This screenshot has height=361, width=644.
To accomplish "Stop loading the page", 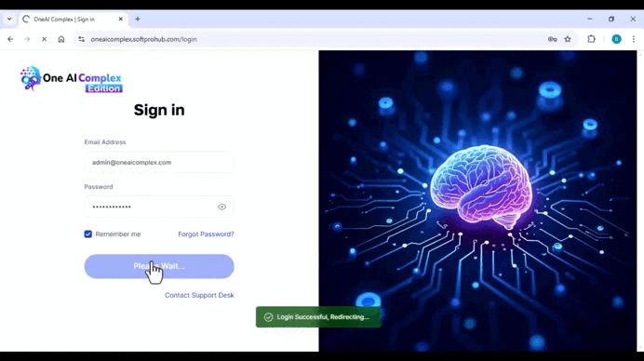I will point(44,39).
